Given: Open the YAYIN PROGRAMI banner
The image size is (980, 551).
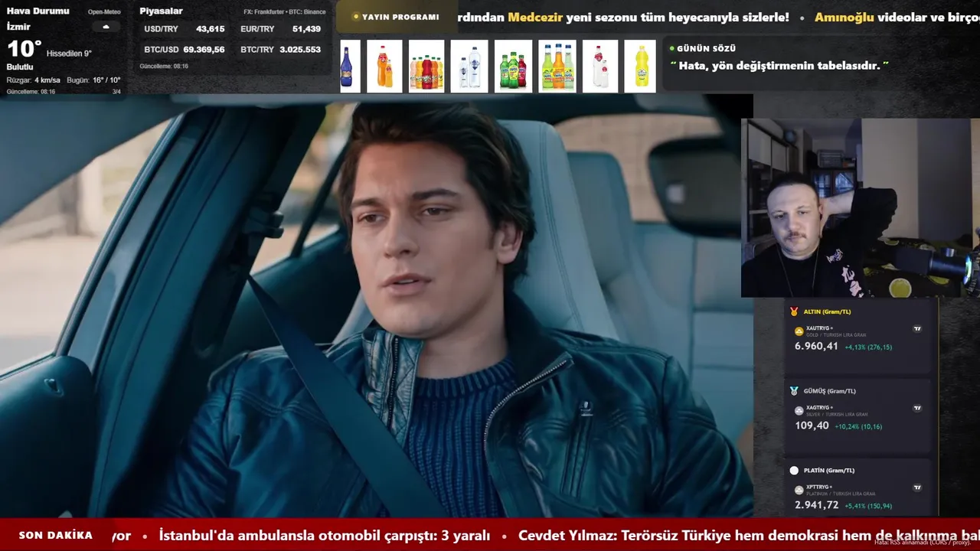Looking at the screenshot, I should [x=397, y=17].
